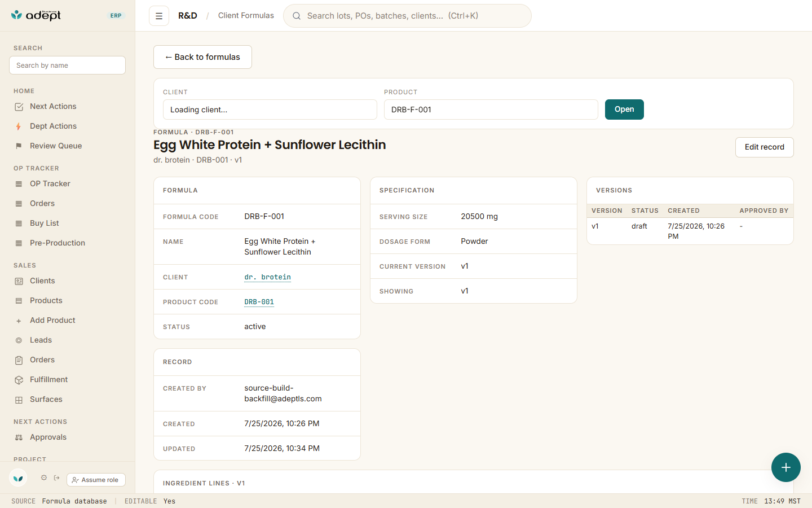Click the Clients card icon
812x508 pixels.
(x=19, y=281)
